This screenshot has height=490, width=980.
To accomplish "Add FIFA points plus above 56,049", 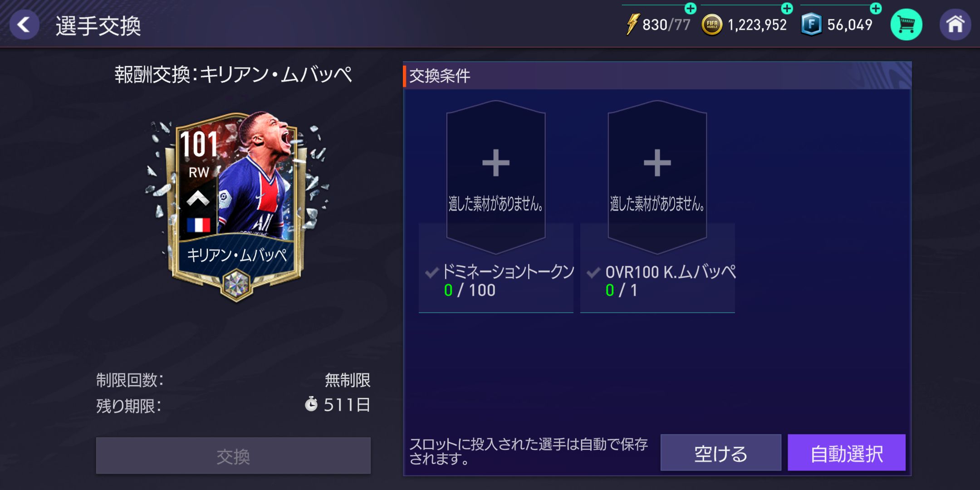I will pos(876,8).
